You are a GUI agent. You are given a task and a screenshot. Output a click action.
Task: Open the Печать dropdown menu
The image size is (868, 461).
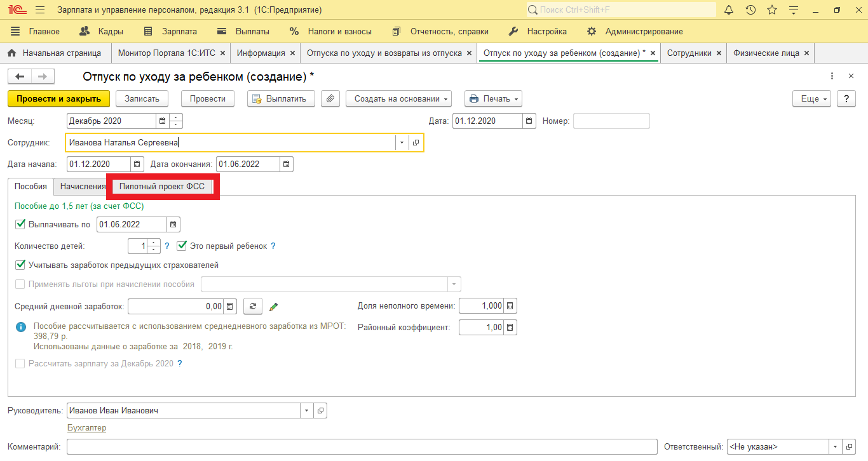pos(493,98)
